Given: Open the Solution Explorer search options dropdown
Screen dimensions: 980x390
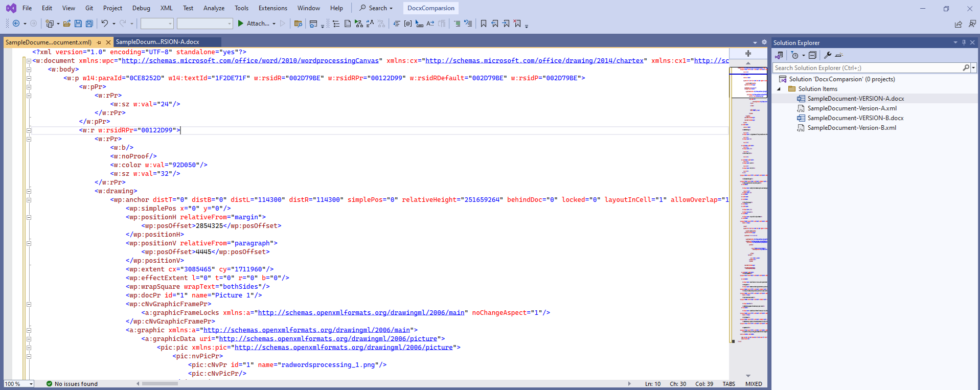Looking at the screenshot, I should pos(973,68).
